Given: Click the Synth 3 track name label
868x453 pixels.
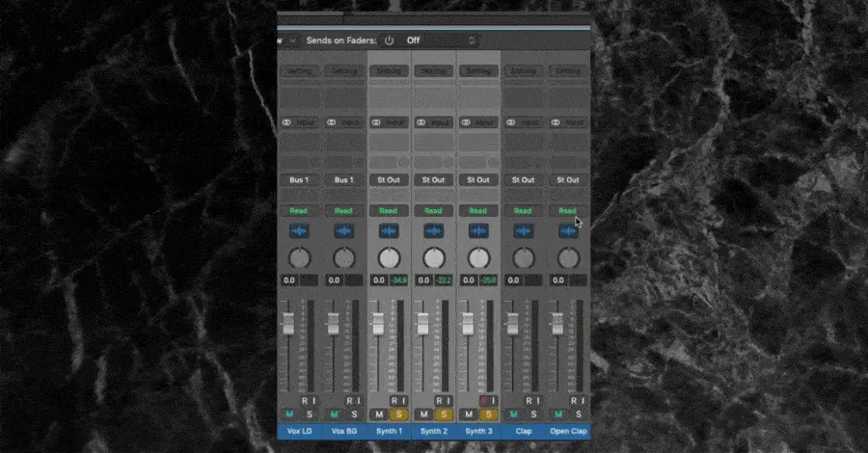Looking at the screenshot, I should tap(478, 431).
